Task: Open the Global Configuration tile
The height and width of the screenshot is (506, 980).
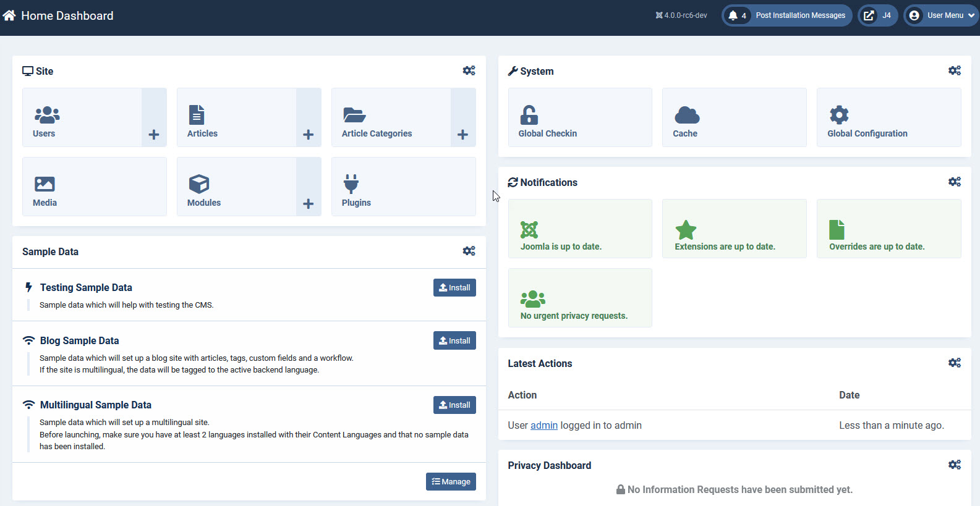Action: [x=889, y=117]
